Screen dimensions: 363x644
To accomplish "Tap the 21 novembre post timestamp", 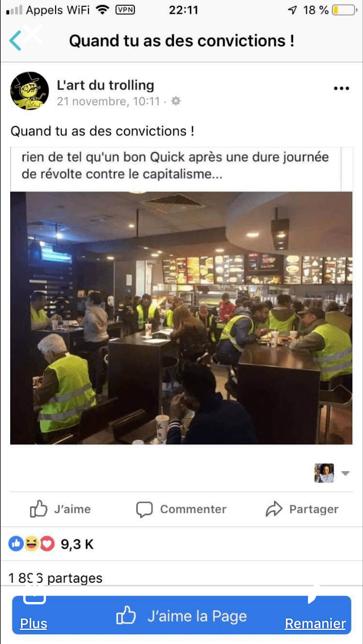I will pyautogui.click(x=108, y=101).
